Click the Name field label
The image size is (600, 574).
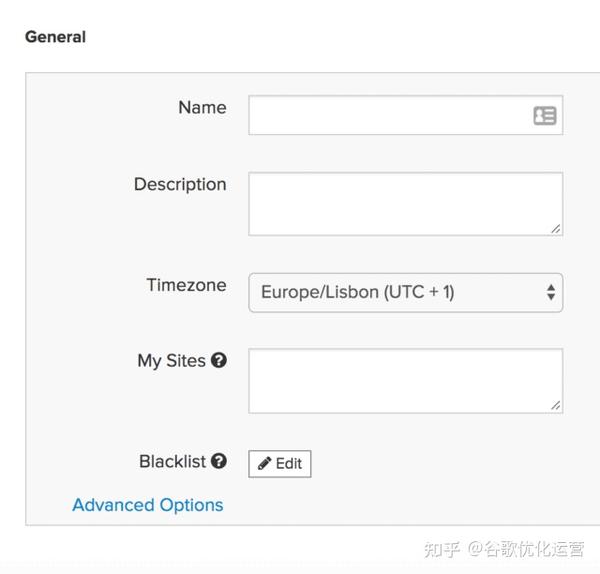point(202,108)
